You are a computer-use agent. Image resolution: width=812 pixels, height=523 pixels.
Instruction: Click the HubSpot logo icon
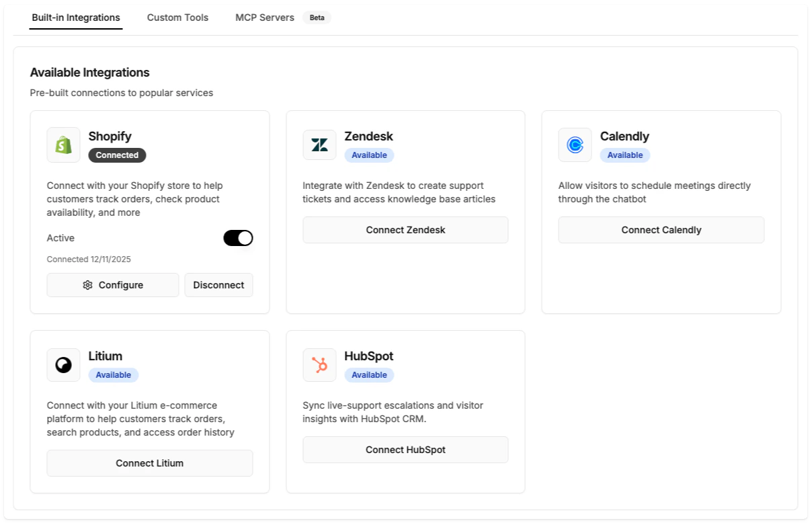[x=319, y=364]
